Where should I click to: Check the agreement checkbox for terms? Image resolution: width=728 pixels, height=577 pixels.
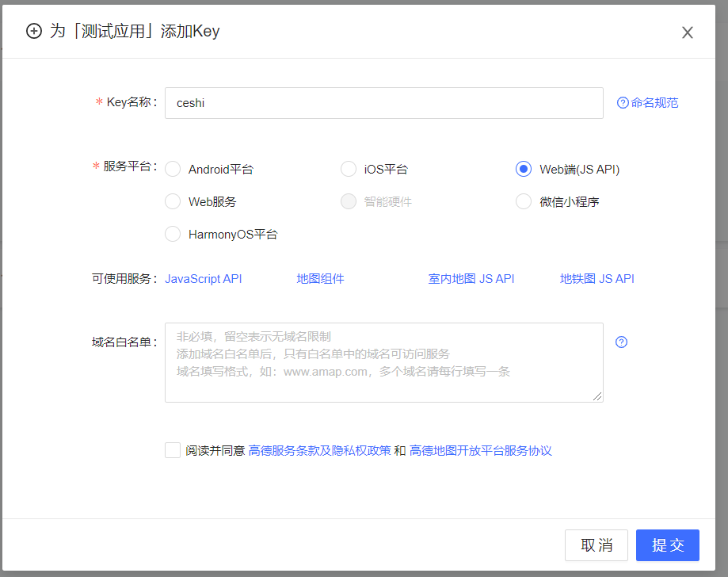(x=172, y=449)
